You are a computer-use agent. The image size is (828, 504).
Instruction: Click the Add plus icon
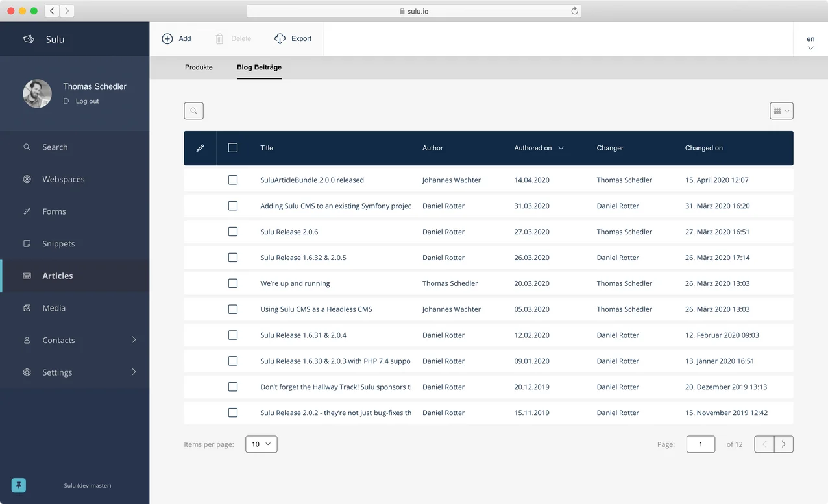167,39
